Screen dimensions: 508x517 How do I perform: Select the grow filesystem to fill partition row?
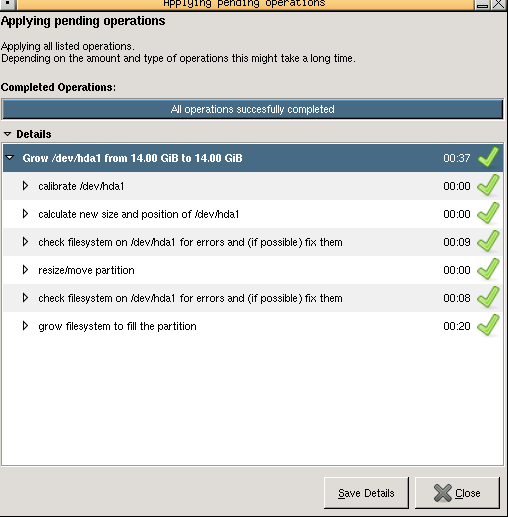(253, 326)
